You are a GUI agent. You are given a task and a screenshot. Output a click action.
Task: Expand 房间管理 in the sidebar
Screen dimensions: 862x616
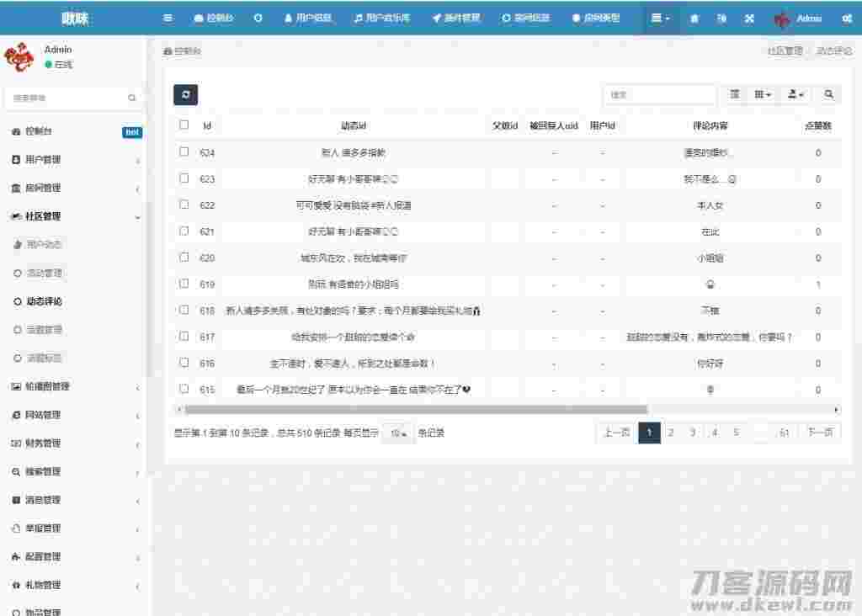74,188
